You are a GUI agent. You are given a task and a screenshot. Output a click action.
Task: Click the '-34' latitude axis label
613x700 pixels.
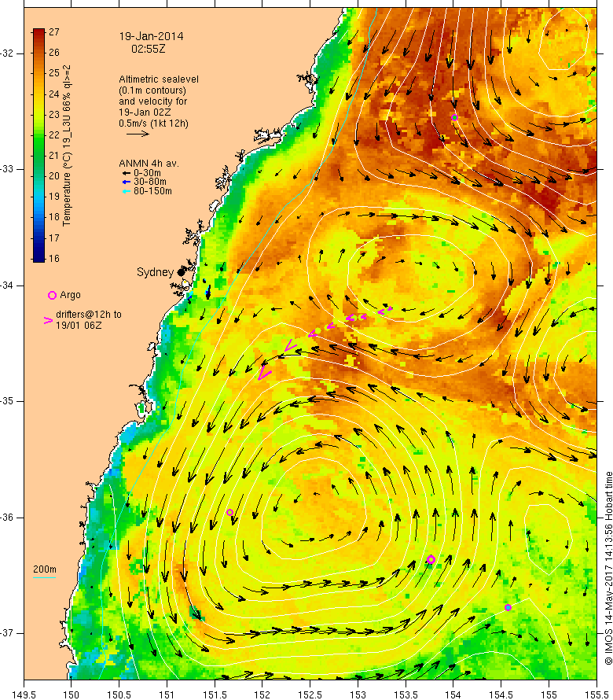(x=7, y=286)
